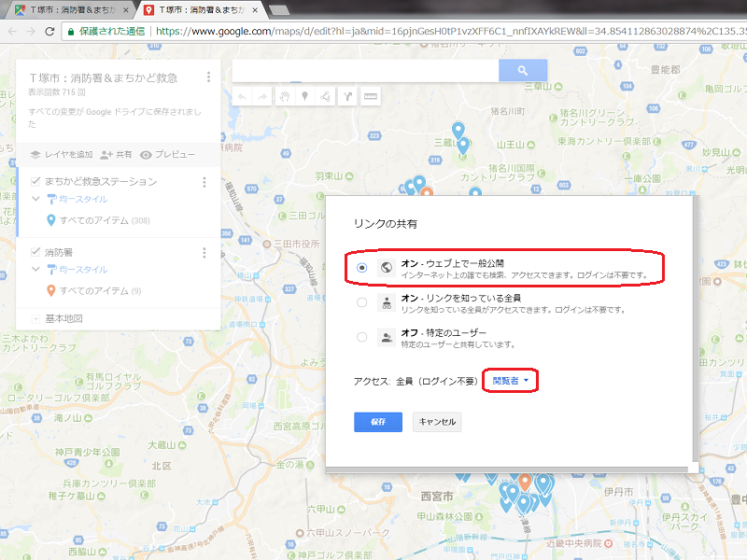
Task: Close the first browser tab
Action: coord(126,9)
